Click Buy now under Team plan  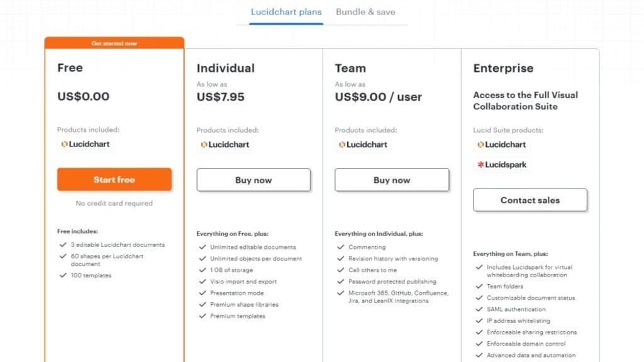(x=392, y=180)
